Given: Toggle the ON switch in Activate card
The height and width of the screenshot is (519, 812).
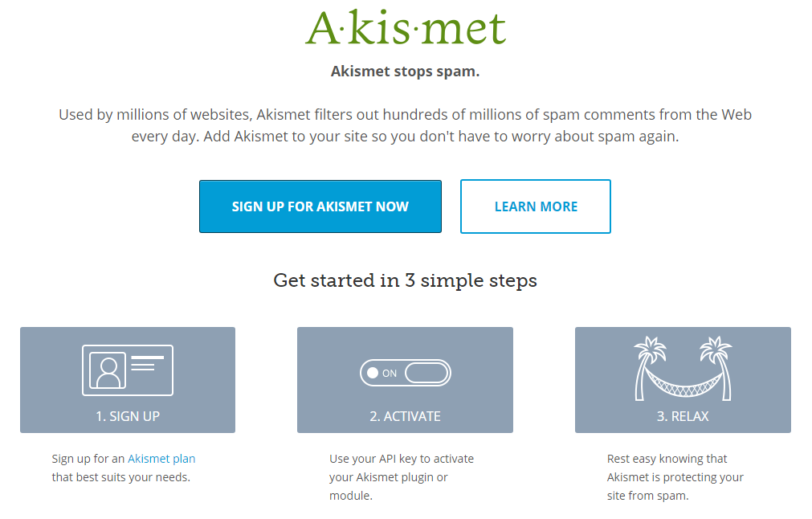Looking at the screenshot, I should [406, 373].
